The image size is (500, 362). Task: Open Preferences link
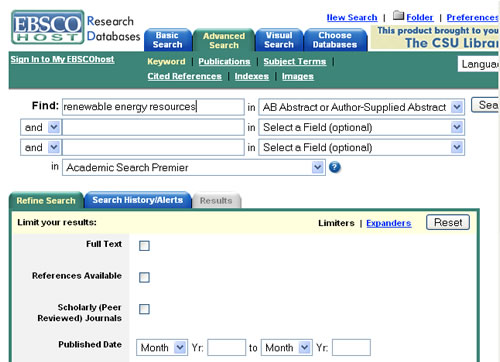[x=472, y=17]
